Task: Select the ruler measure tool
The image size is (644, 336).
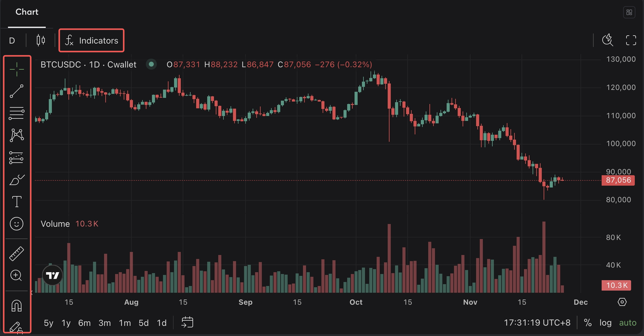Action: point(17,254)
